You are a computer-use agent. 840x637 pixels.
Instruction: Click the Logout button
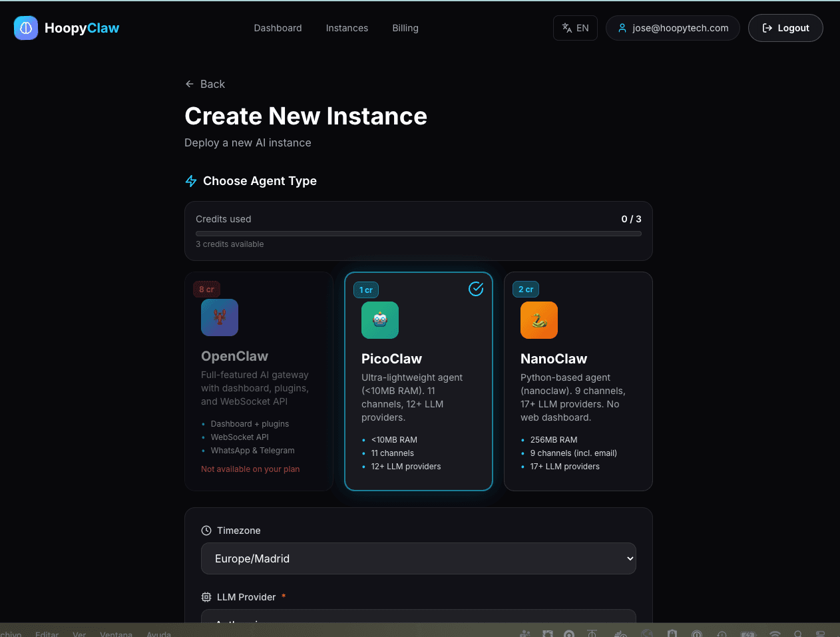coord(785,28)
